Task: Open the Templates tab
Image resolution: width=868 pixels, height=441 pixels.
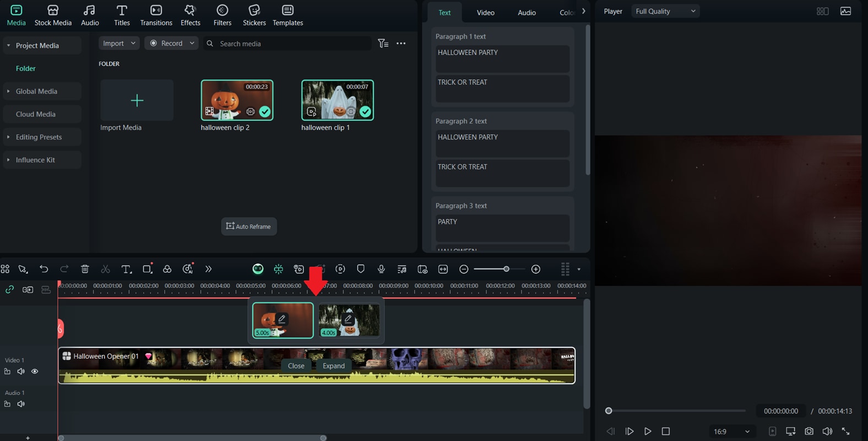Action: pyautogui.click(x=287, y=15)
